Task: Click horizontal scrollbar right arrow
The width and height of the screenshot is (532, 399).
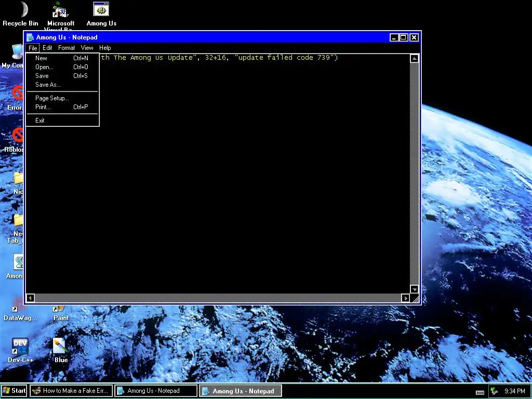Action: tap(405, 298)
